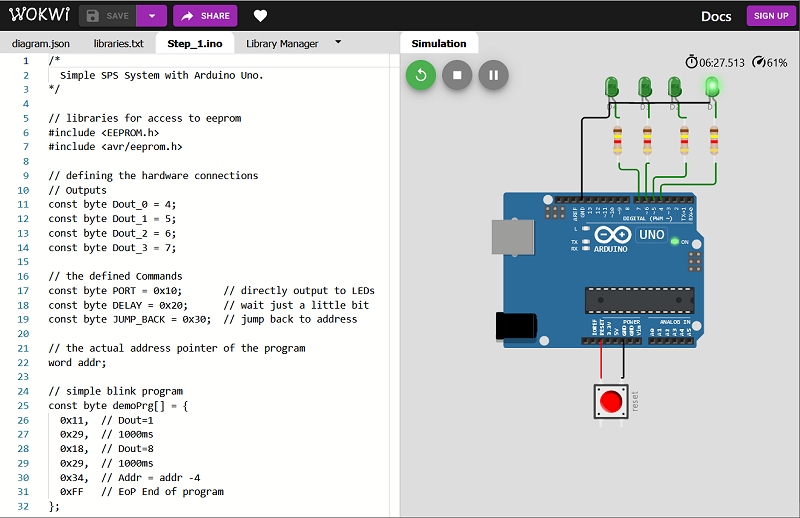The height and width of the screenshot is (518, 800).
Task: Click the lit green LED
Action: point(712,88)
